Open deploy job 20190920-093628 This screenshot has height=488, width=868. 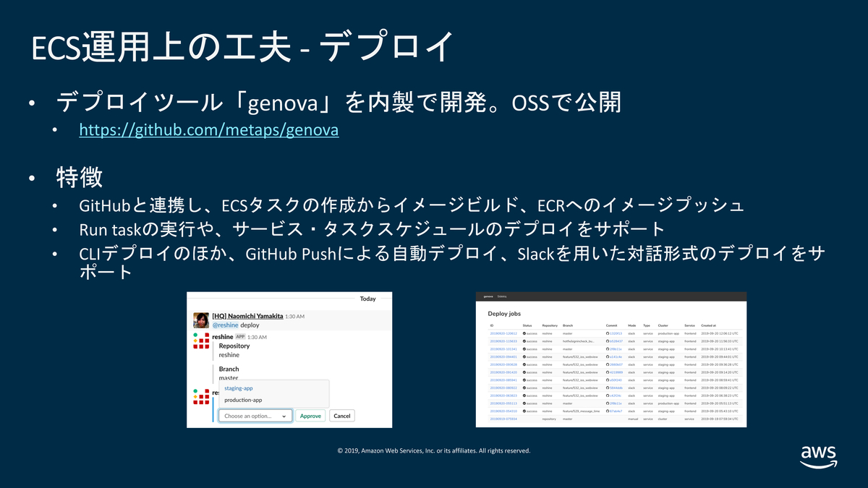tap(503, 364)
